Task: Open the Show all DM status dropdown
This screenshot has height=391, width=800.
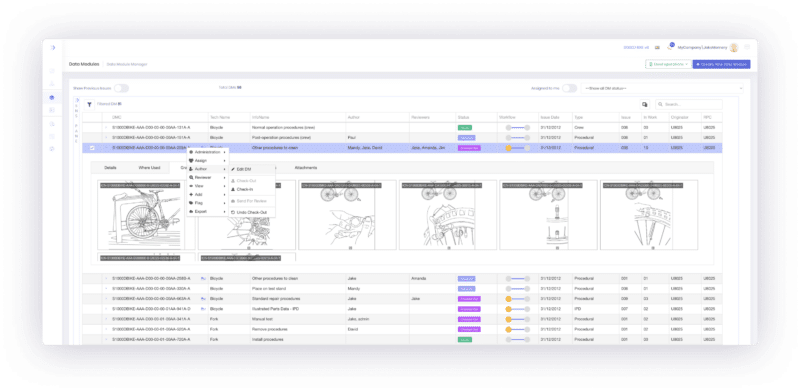Action: pyautogui.click(x=662, y=88)
